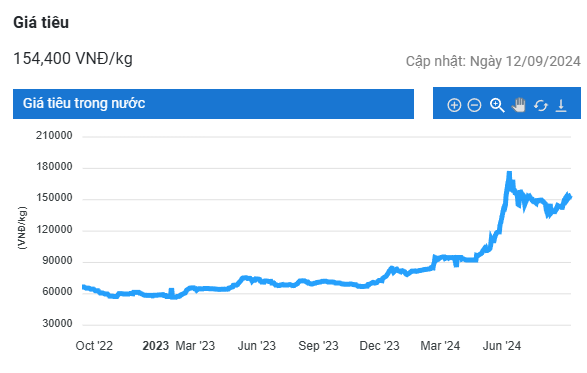Screen dimensions: 587x373
Task: Click the Sep '23 x-axis label
Action: (x=318, y=346)
